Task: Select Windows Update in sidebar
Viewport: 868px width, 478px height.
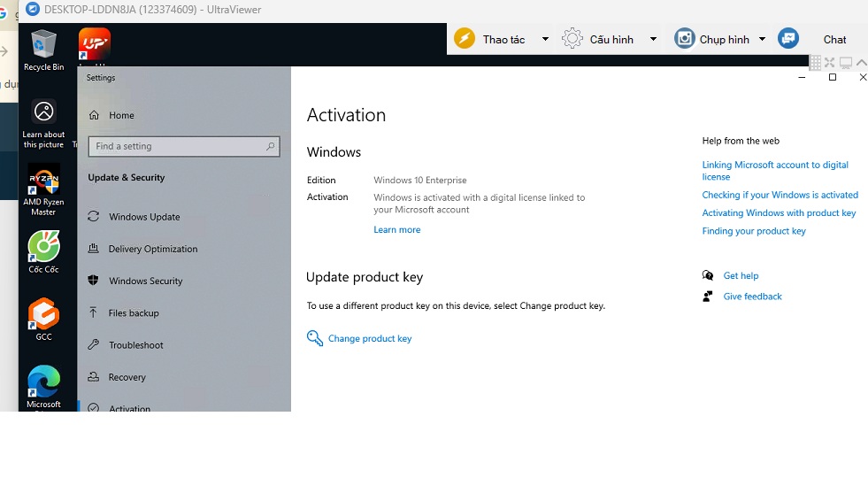Action: pyautogui.click(x=144, y=217)
